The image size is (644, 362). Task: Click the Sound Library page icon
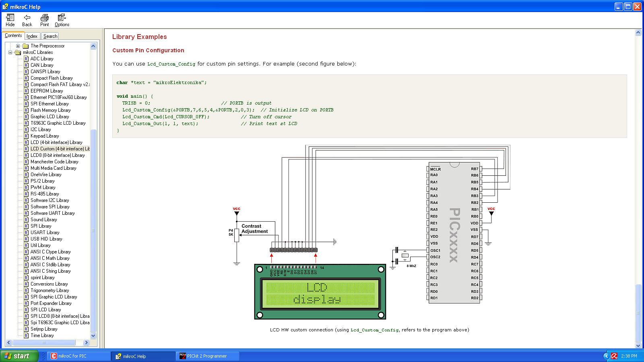(26, 220)
